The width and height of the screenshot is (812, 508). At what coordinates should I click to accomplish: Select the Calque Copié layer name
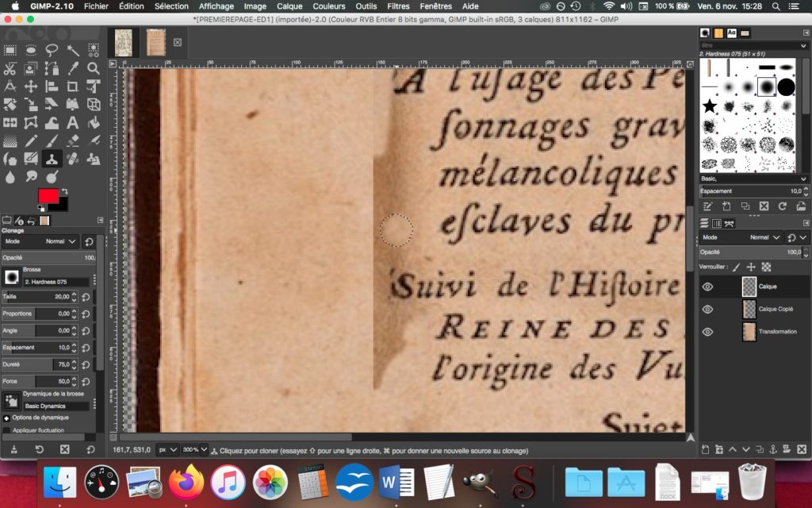click(x=776, y=309)
